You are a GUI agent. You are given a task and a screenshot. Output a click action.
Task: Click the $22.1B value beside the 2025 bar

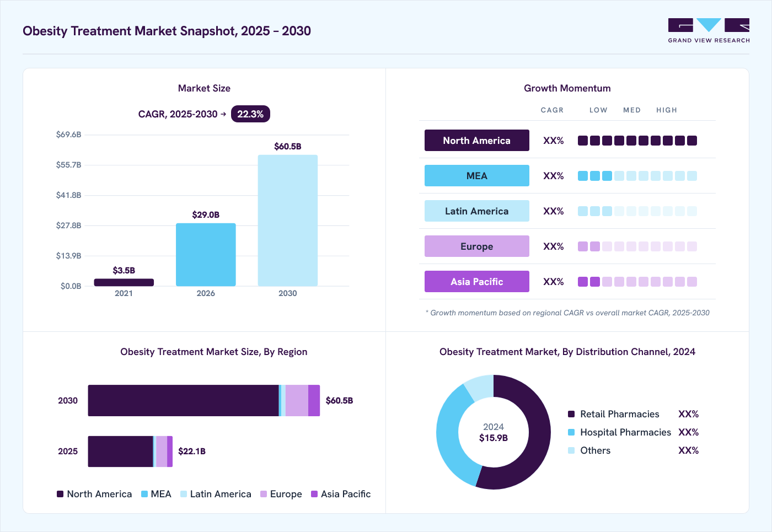(192, 452)
